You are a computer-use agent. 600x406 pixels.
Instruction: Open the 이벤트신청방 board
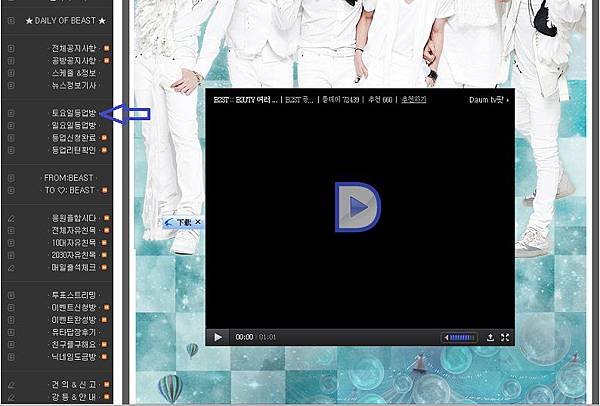pos(74,308)
